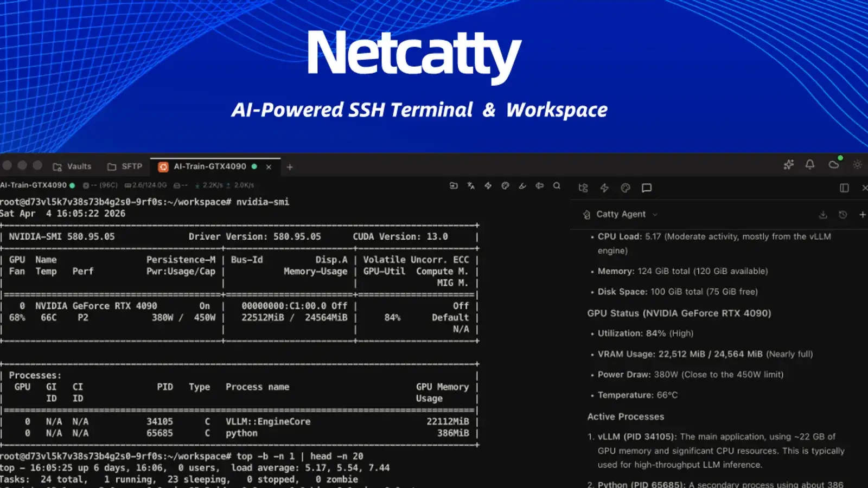This screenshot has width=868, height=488.
Task: Click the highlighter brush icon in terminal toolbar
Action: (522, 185)
